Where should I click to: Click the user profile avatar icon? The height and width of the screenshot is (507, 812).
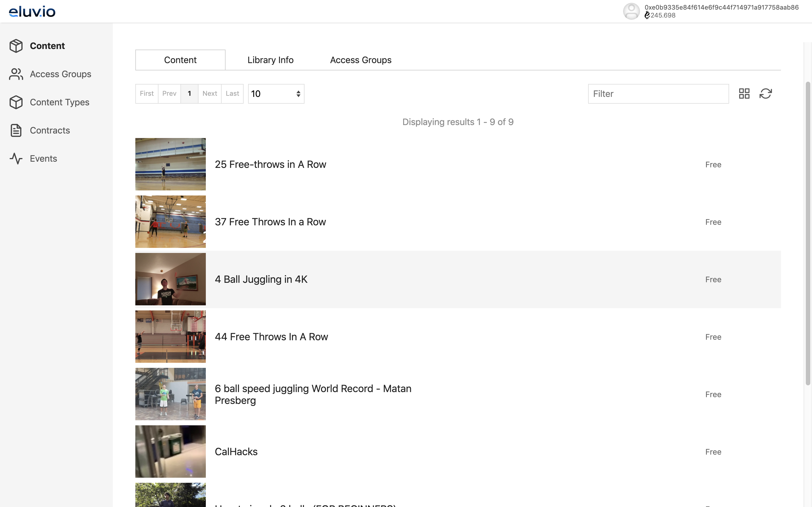[x=631, y=11]
